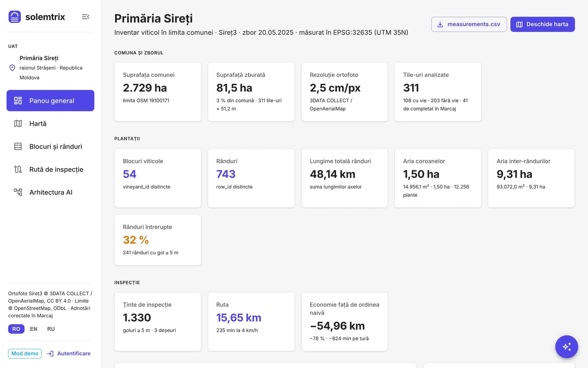Click the Tile-uri analizate card
Image resolution: width=588 pixels, height=368 pixels.
438,92
